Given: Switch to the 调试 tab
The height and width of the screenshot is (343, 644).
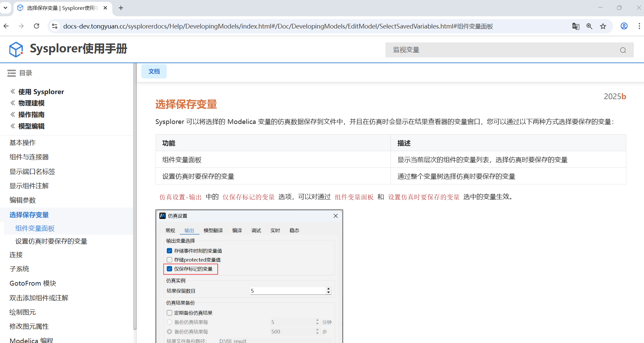Looking at the screenshot, I should pyautogui.click(x=256, y=231).
